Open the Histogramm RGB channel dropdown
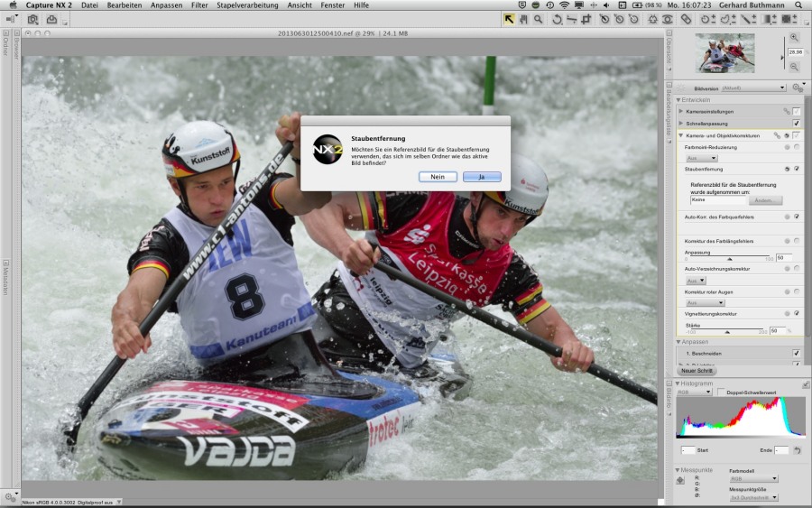The width and height of the screenshot is (812, 508). pyautogui.click(x=695, y=393)
